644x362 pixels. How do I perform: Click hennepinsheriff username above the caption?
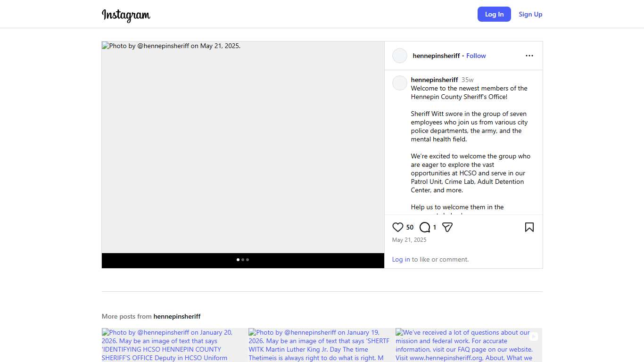pyautogui.click(x=434, y=80)
